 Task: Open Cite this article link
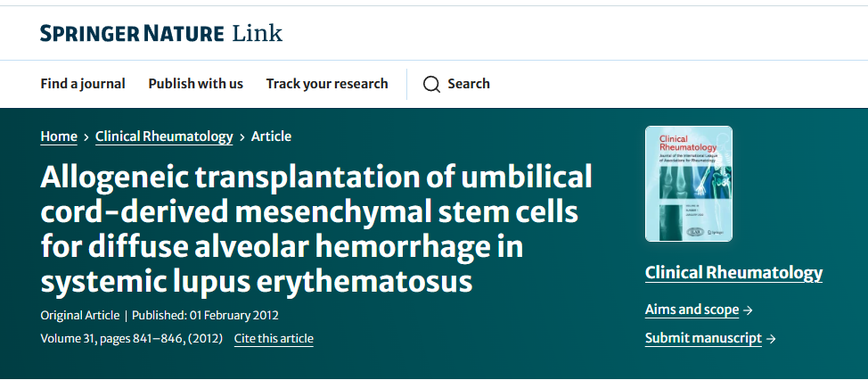click(x=274, y=339)
